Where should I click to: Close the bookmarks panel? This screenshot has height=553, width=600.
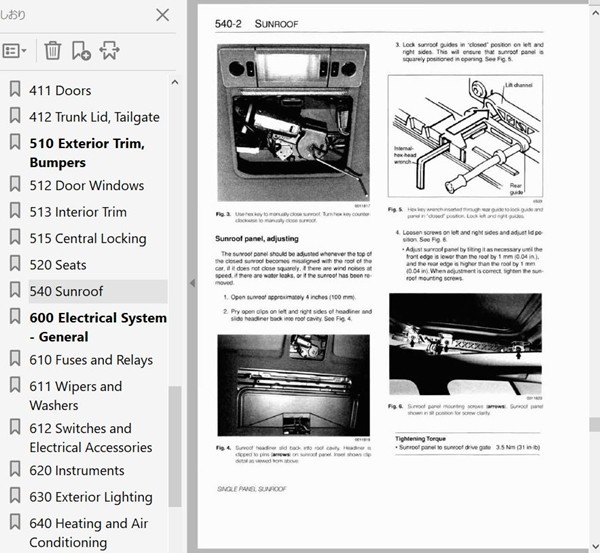click(163, 15)
